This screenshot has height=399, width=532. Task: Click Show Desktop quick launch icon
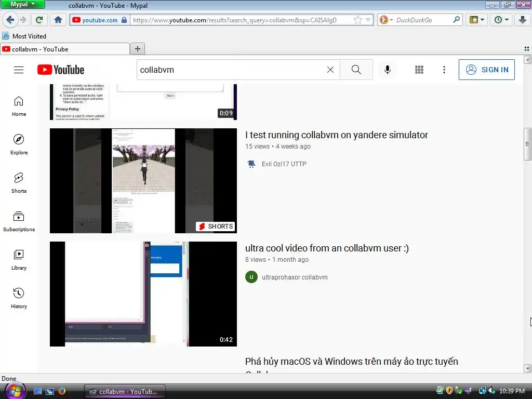tap(37, 391)
